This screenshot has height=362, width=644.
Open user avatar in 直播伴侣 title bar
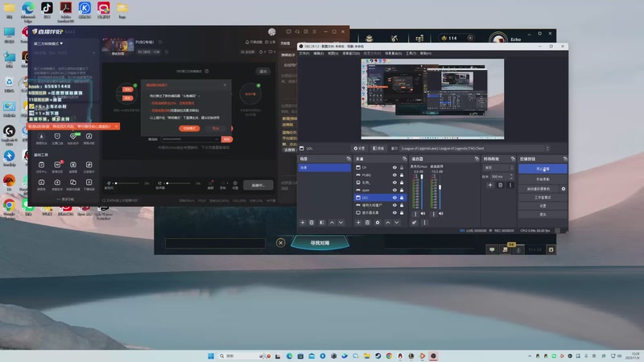click(272, 32)
